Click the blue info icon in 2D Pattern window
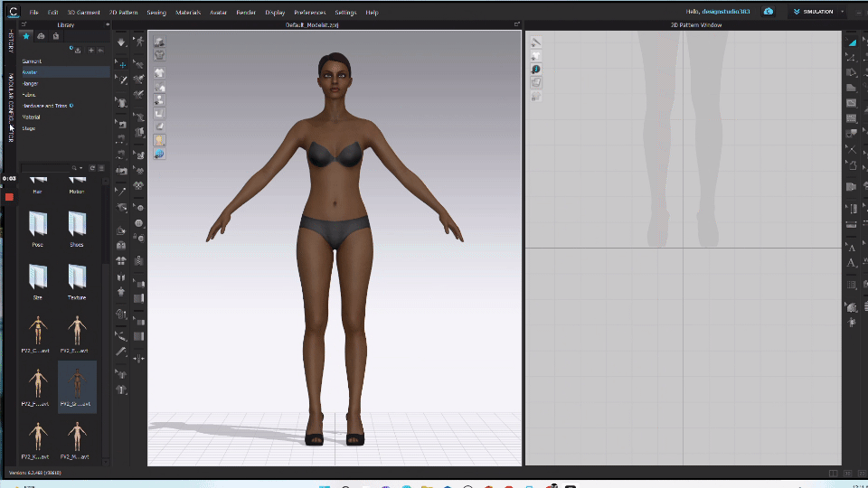This screenshot has height=488, width=868. (536, 70)
